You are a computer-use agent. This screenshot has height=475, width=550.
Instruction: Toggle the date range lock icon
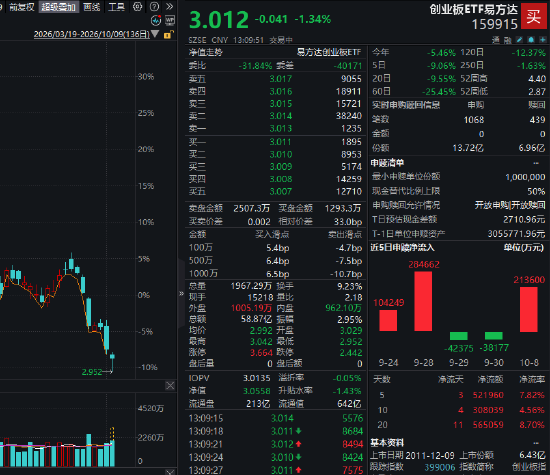tap(168, 34)
